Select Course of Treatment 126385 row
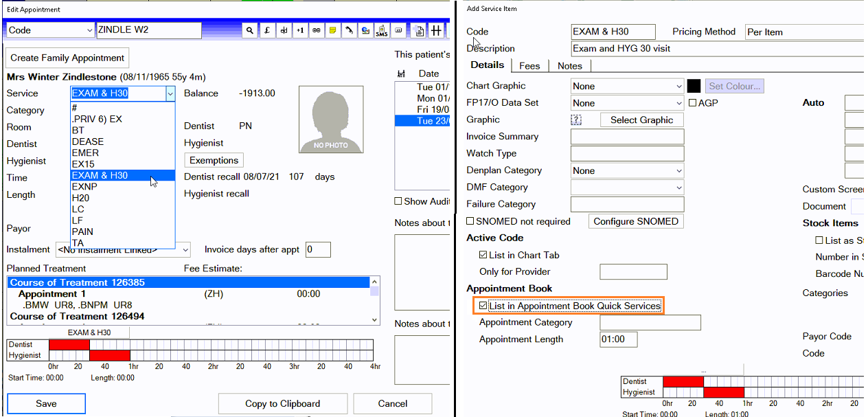This screenshot has height=417, width=868. [x=188, y=282]
